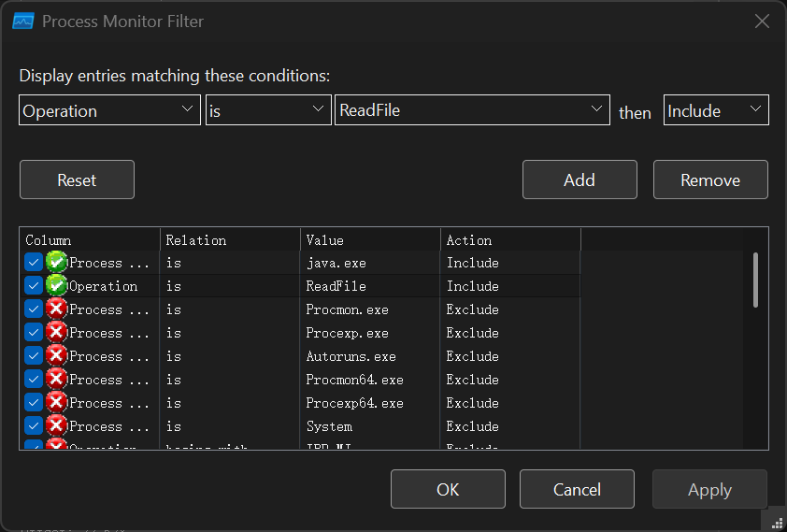Uncheck the java.exe filter checkbox
Image resolution: width=787 pixels, height=532 pixels.
pos(34,263)
